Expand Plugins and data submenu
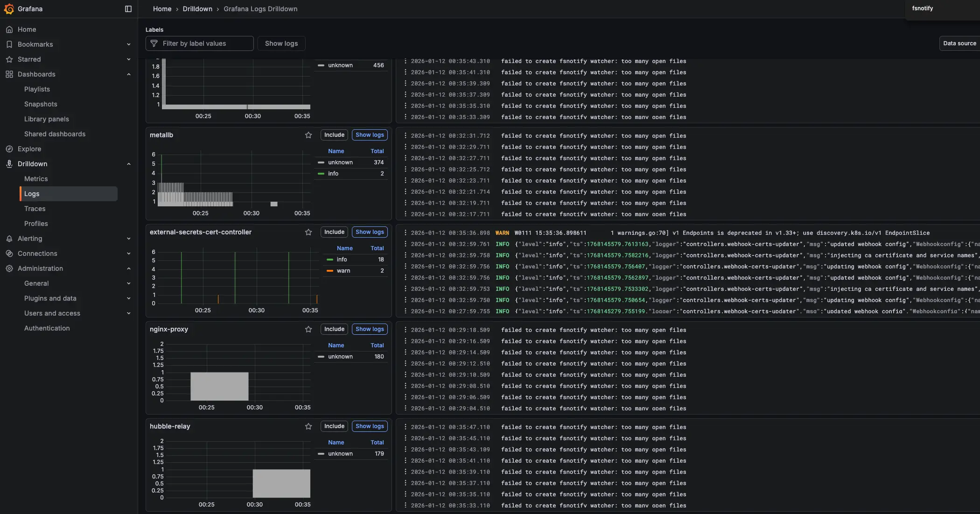This screenshot has width=980, height=514. [x=129, y=298]
